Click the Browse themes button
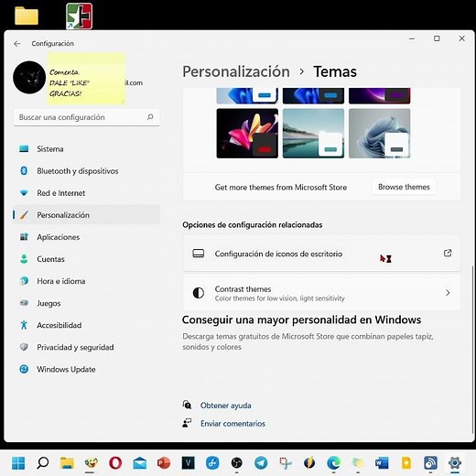Viewport: 476px width, 476px height. [x=404, y=187]
